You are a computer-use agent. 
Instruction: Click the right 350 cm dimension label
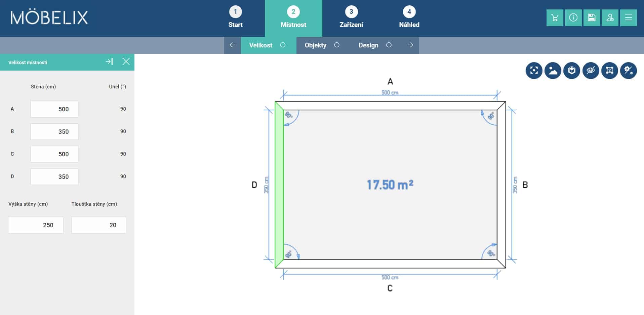pyautogui.click(x=515, y=185)
